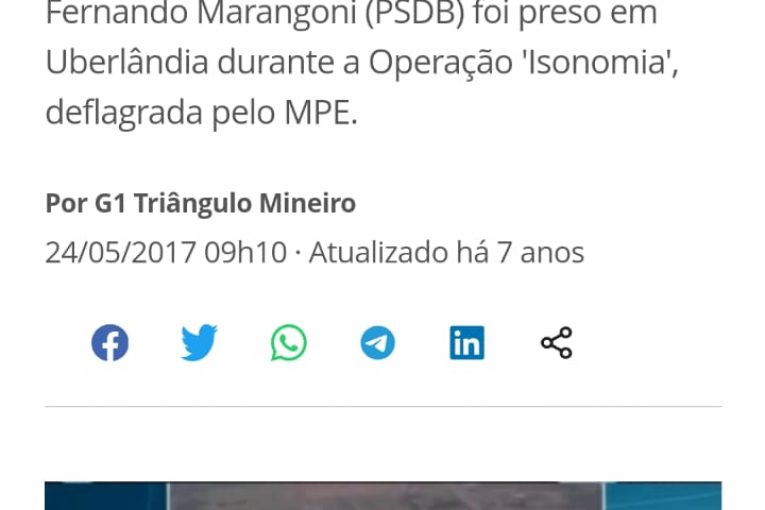
Task: Click the dark blue left edge of thumbnail
Action: tap(105, 496)
